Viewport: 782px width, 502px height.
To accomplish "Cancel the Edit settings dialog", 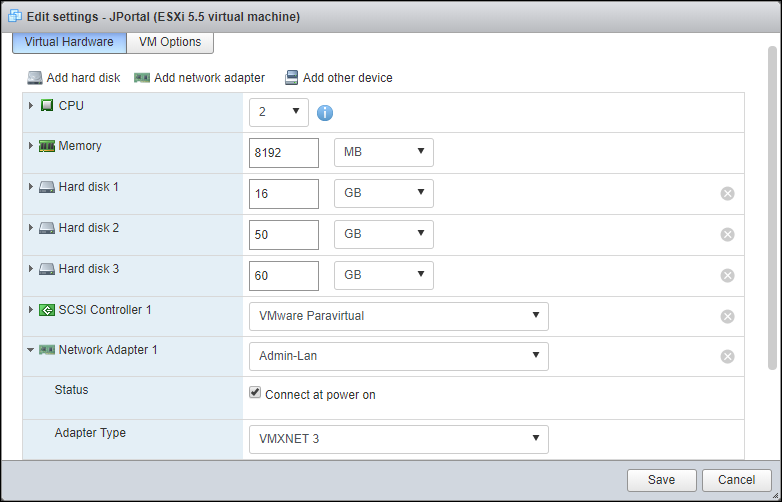I will [x=737, y=480].
